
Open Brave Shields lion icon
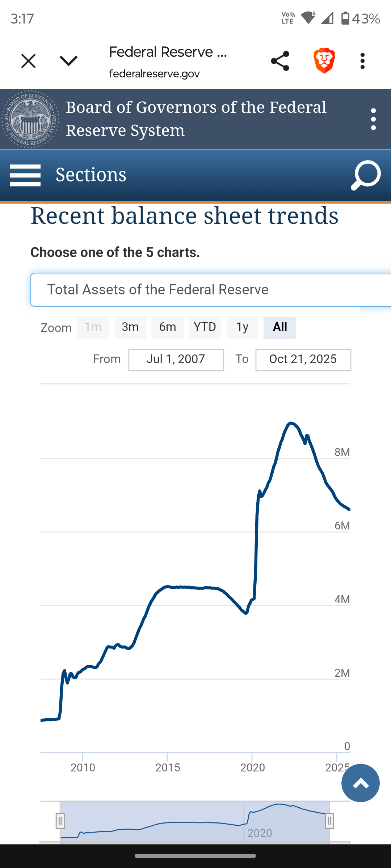pos(324,61)
